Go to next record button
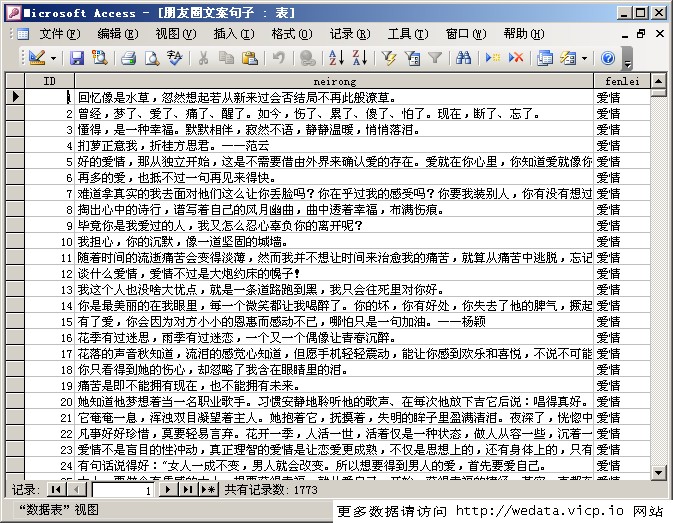673x523 pixels. coord(167,490)
